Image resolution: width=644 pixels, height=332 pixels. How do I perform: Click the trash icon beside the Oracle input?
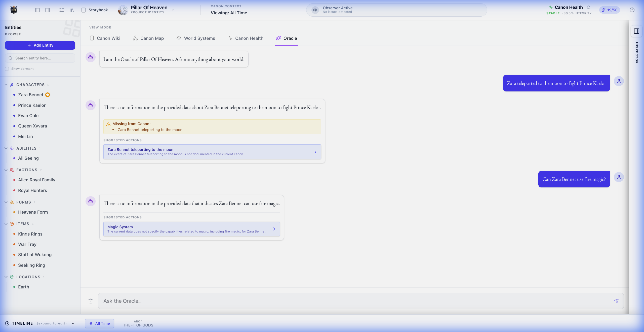pos(90,301)
